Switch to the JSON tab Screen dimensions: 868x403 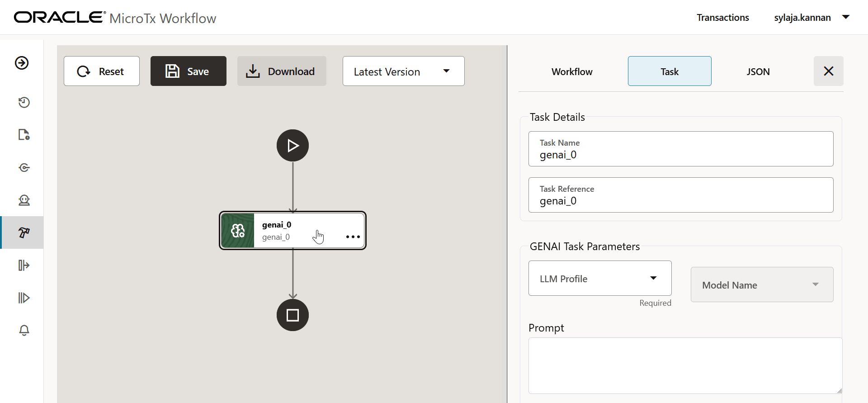(758, 71)
